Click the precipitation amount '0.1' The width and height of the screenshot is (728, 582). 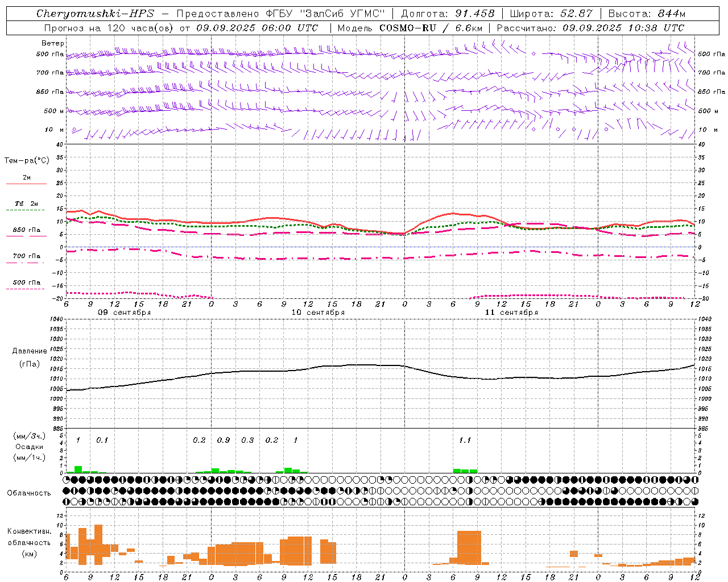pyautogui.click(x=102, y=440)
